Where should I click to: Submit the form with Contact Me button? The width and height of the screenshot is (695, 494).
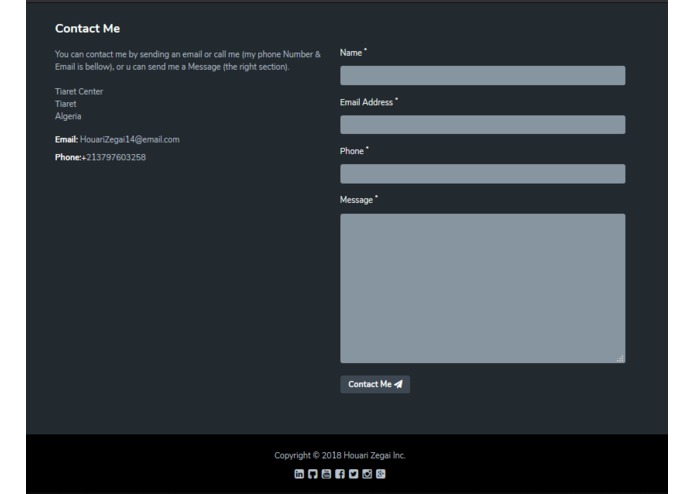375,384
